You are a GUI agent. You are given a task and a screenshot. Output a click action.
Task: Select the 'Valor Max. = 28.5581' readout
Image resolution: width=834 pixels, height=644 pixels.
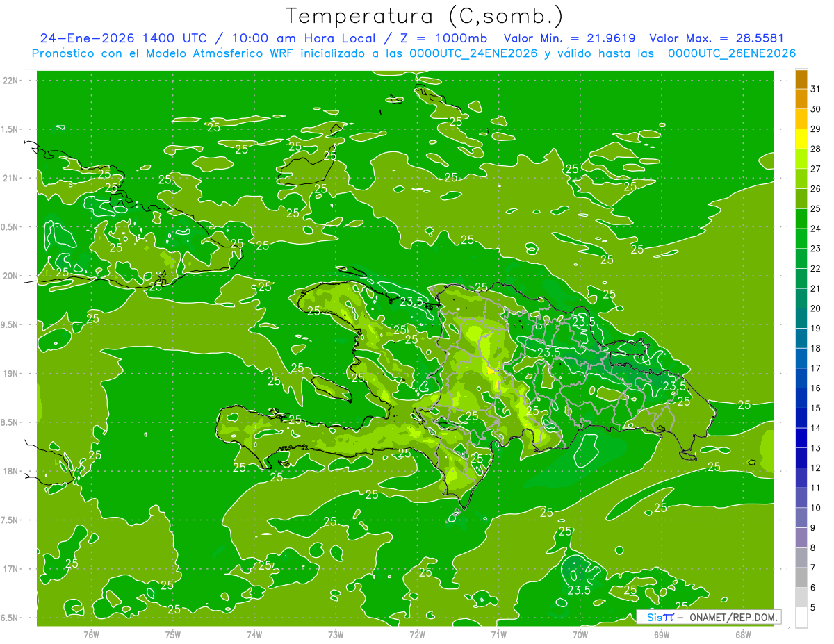[x=717, y=38]
